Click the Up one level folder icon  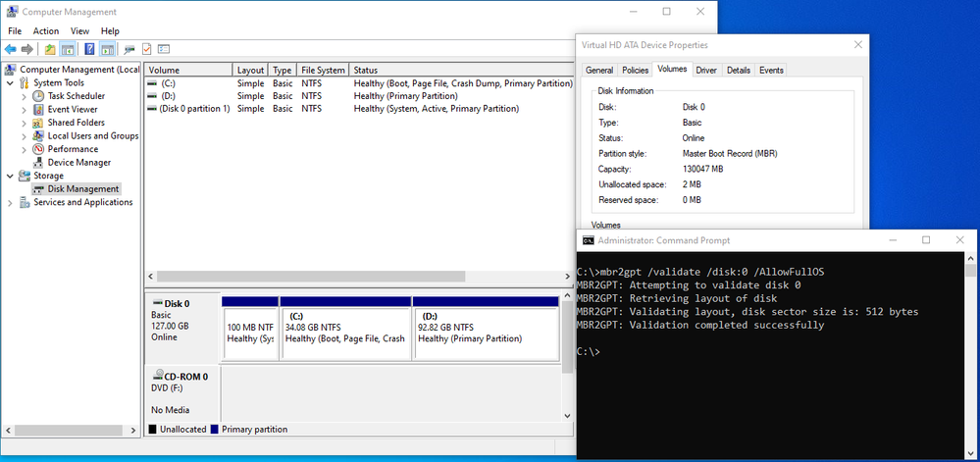[x=49, y=48]
